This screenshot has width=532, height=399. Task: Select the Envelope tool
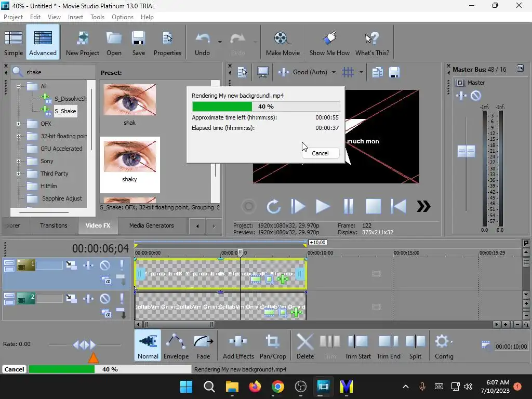point(176,345)
